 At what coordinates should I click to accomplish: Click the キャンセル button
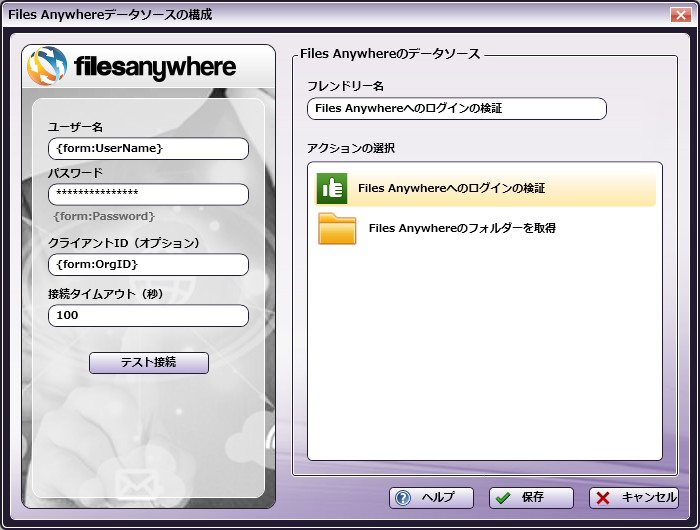(634, 498)
